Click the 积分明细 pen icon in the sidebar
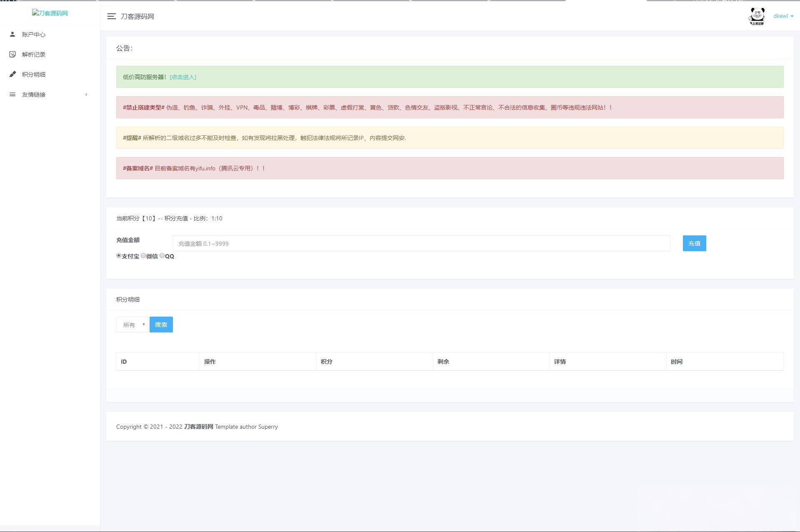 12,74
